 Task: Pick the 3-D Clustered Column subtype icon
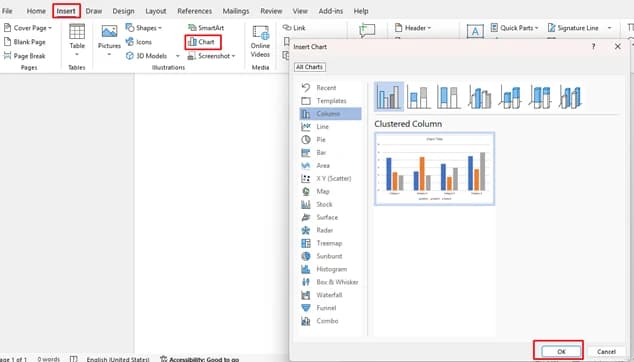[480, 97]
